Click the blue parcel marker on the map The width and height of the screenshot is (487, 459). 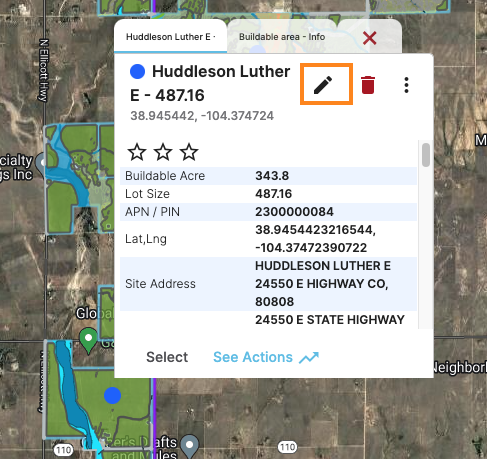point(112,395)
